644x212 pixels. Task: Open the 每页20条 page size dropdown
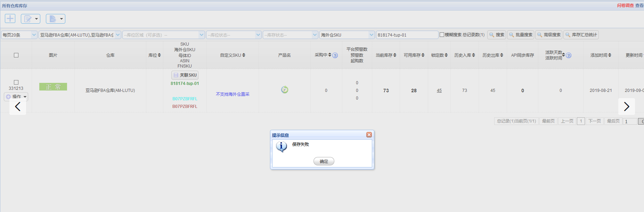point(19,35)
